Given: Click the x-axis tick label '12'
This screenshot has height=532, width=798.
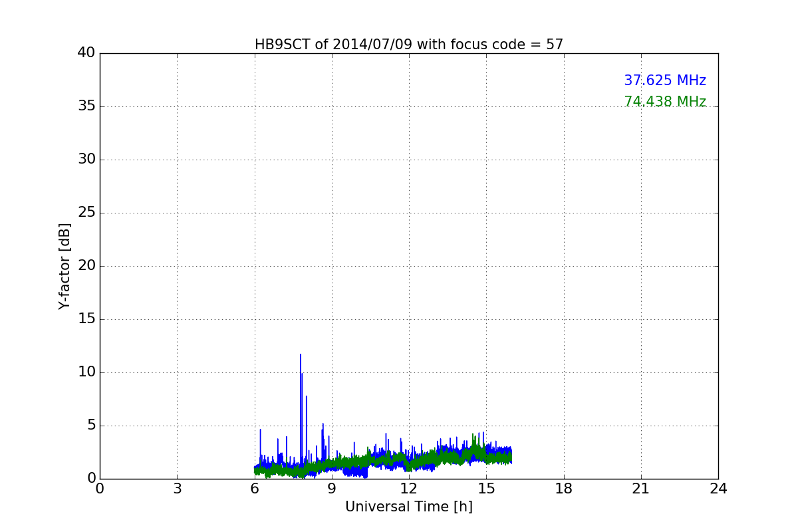Looking at the screenshot, I should pos(409,488).
